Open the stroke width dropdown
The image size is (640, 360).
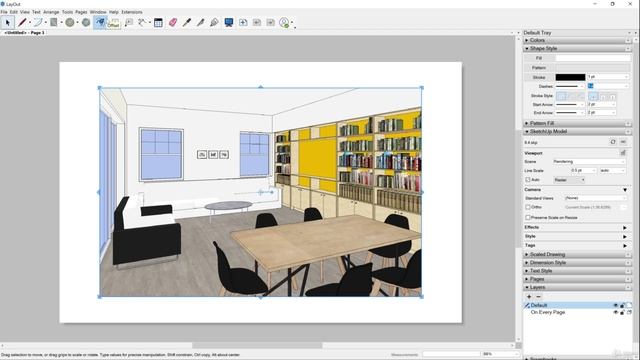pyautogui.click(x=608, y=77)
